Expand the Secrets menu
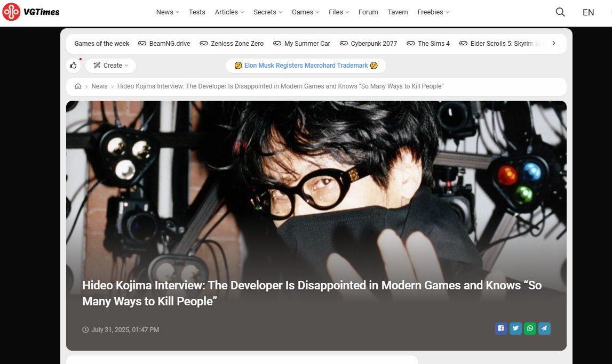 [268, 12]
